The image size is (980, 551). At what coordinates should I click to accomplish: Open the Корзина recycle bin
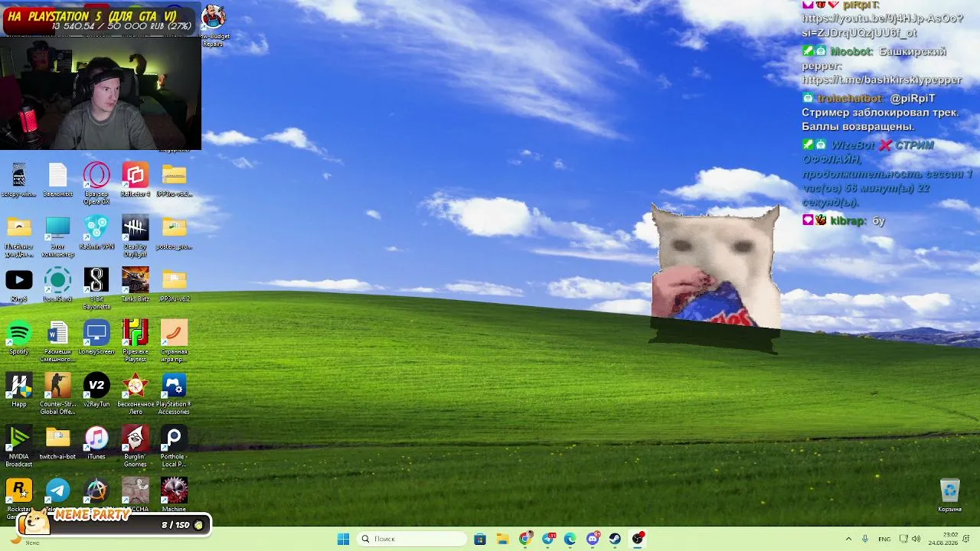coord(949,495)
